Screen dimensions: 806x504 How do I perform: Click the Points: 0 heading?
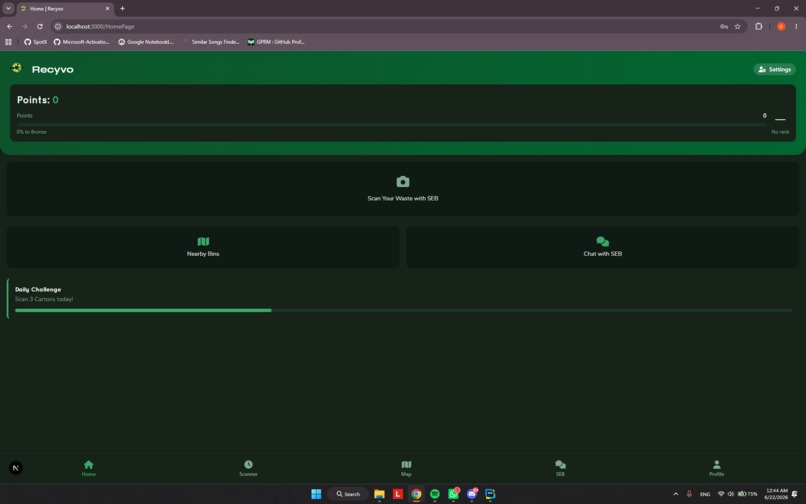click(x=38, y=100)
